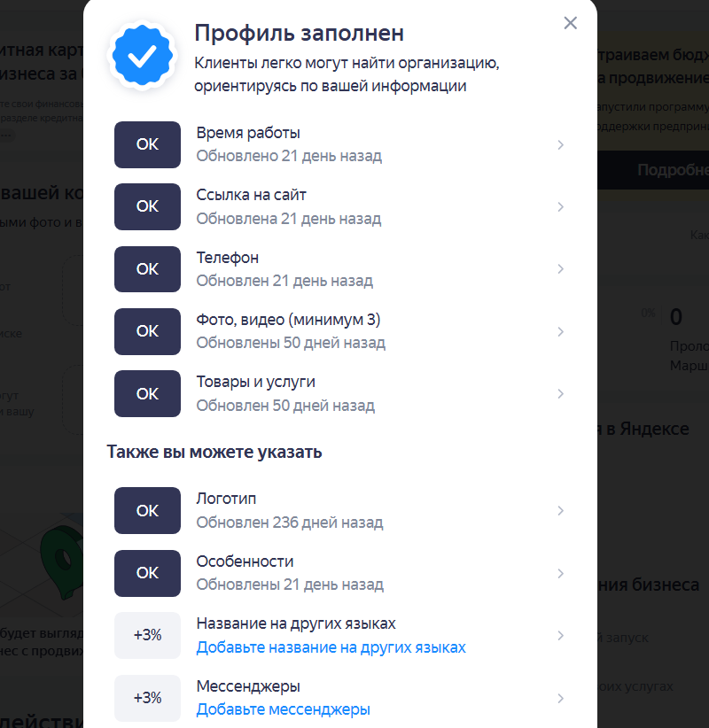This screenshot has width=709, height=728.
Task: Click the OK badge next to Время работы
Action: click(147, 144)
